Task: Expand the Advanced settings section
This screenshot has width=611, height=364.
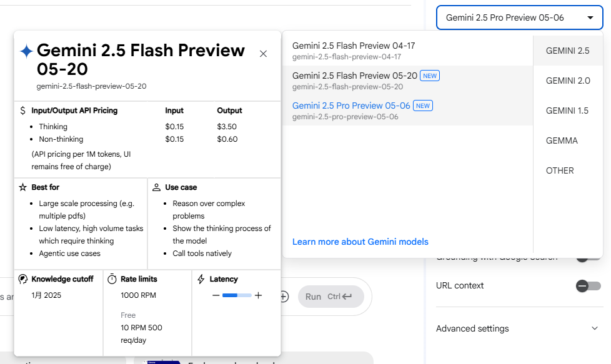Action: click(x=594, y=328)
